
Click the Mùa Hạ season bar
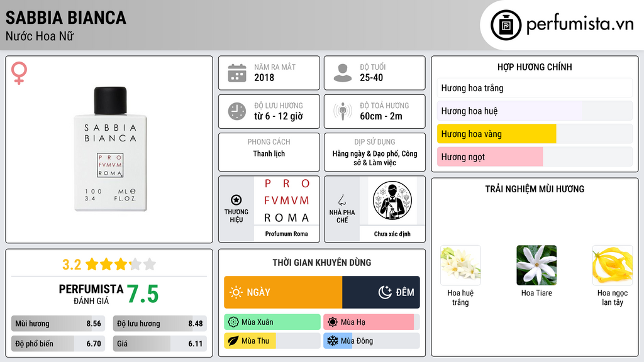[371, 322]
